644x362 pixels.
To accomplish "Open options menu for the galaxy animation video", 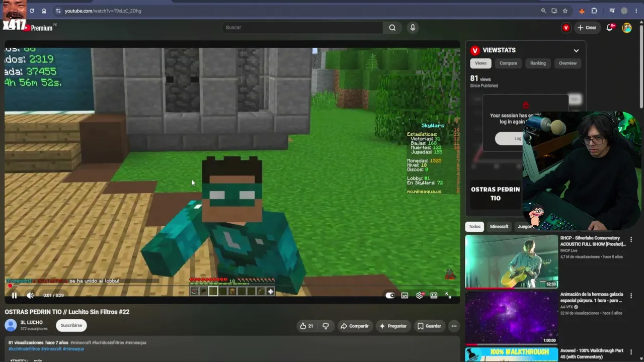I will click(x=631, y=296).
